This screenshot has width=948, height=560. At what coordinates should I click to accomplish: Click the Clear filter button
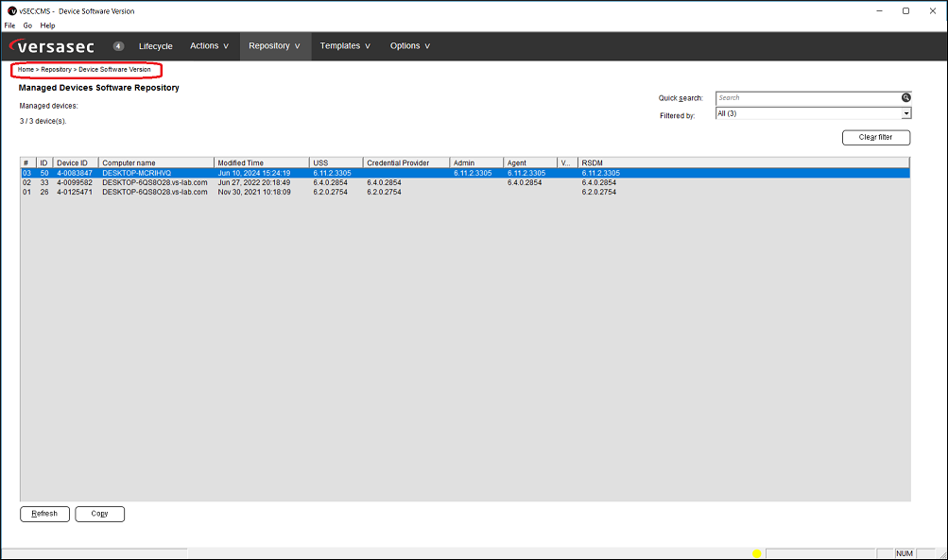click(x=876, y=138)
